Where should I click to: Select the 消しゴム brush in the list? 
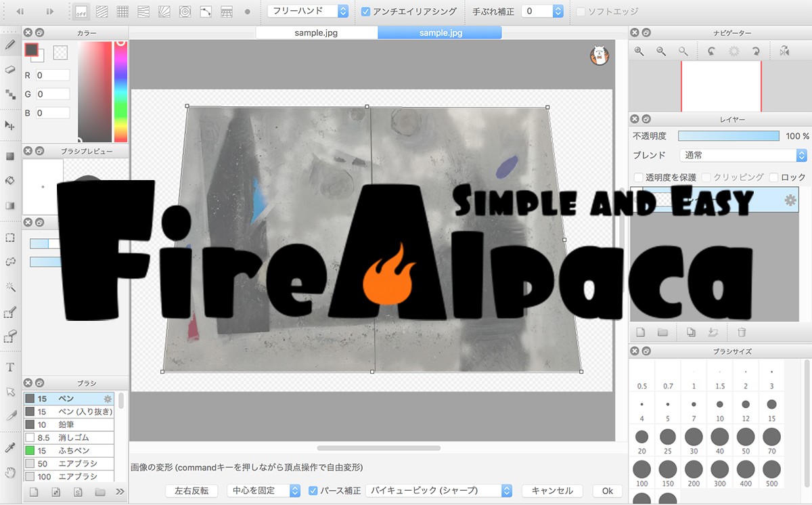click(x=68, y=437)
